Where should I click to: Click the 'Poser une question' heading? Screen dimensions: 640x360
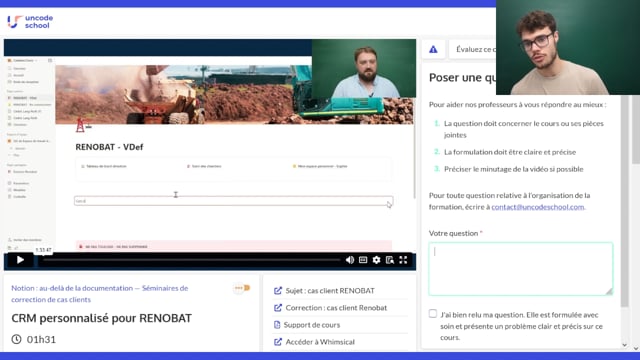tap(462, 78)
